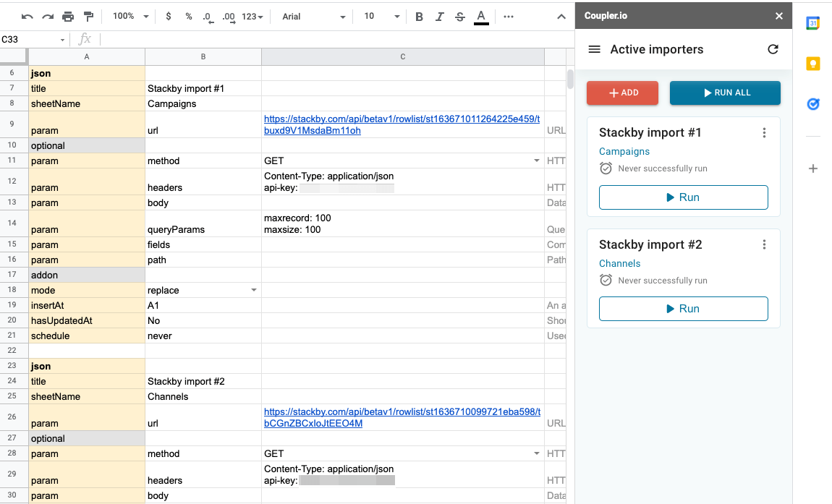Run Stackby import #2
The width and height of the screenshot is (832, 504).
click(684, 309)
